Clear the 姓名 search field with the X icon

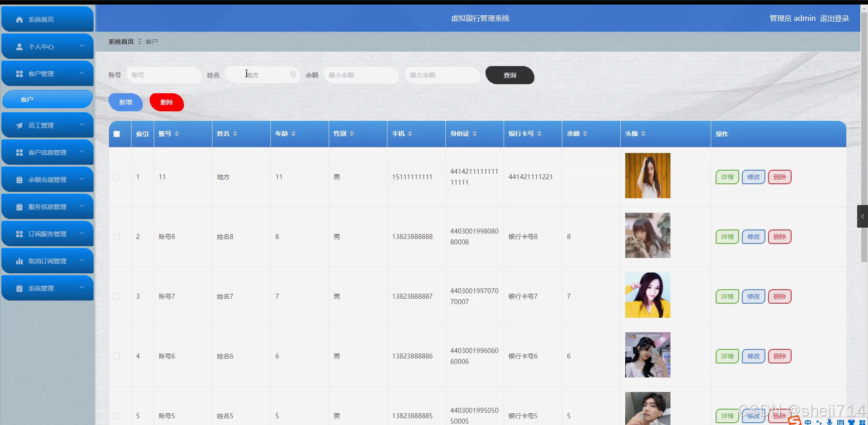[x=293, y=74]
